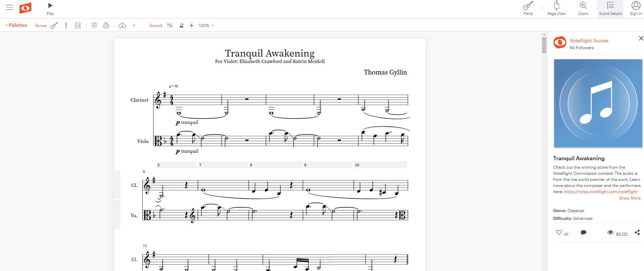The width and height of the screenshot is (644, 271).
Task: Click the lightning bolt icon
Action: 192,25
